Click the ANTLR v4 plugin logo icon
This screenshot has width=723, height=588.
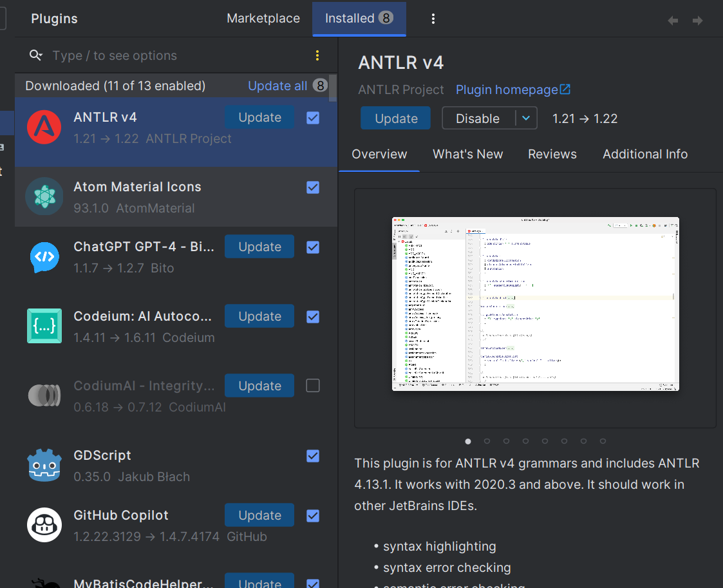tap(44, 128)
